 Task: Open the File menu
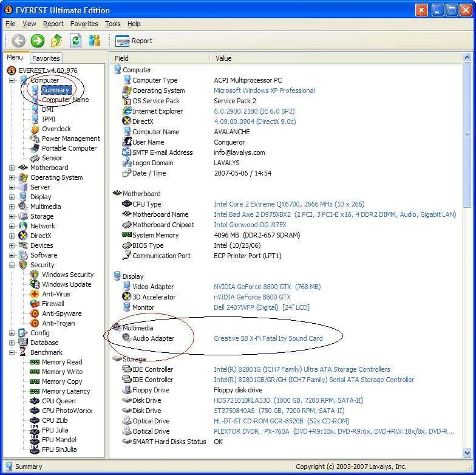tap(10, 24)
